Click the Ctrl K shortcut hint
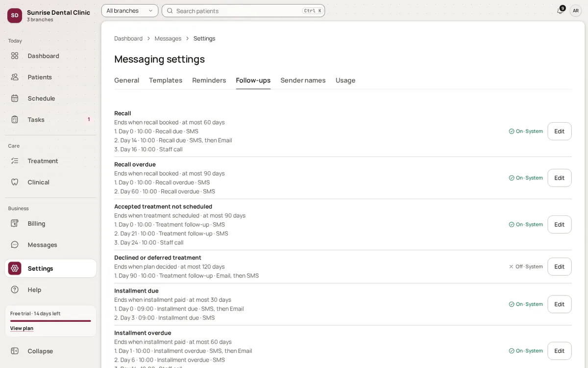The height and width of the screenshot is (368, 588). pyautogui.click(x=313, y=11)
